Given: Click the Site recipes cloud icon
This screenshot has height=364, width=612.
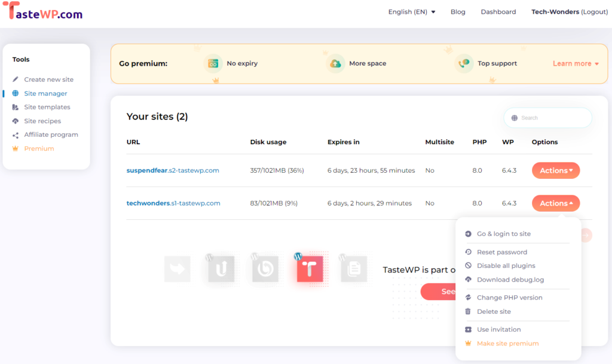Looking at the screenshot, I should pyautogui.click(x=16, y=121).
